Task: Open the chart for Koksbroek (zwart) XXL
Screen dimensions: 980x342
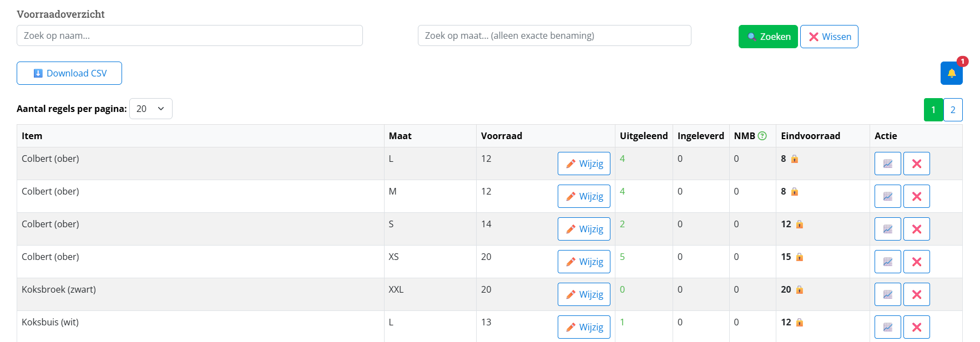Action: tap(887, 294)
